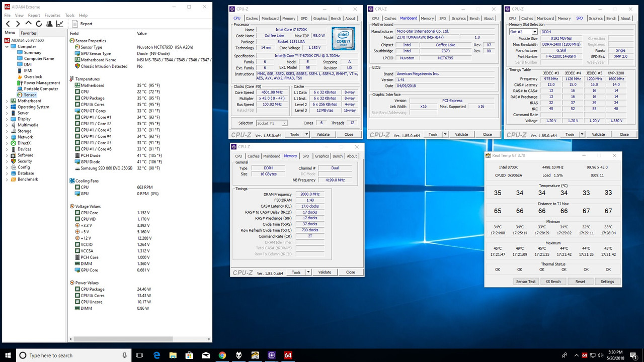
Task: Open AIDA64 View menu
Action: [x=19, y=15]
